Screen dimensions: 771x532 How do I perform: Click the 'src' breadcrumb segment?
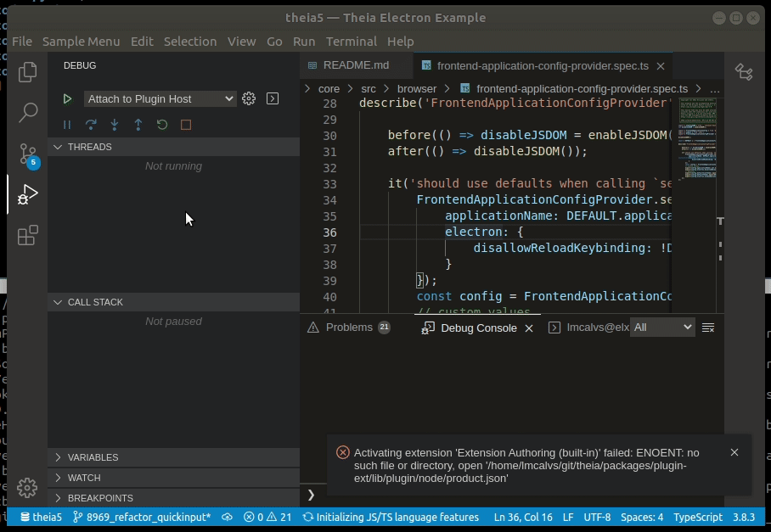(x=369, y=89)
